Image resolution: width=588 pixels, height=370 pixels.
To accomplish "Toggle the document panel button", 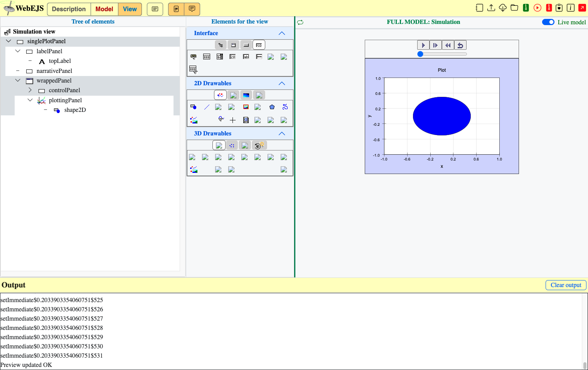I will [x=176, y=9].
